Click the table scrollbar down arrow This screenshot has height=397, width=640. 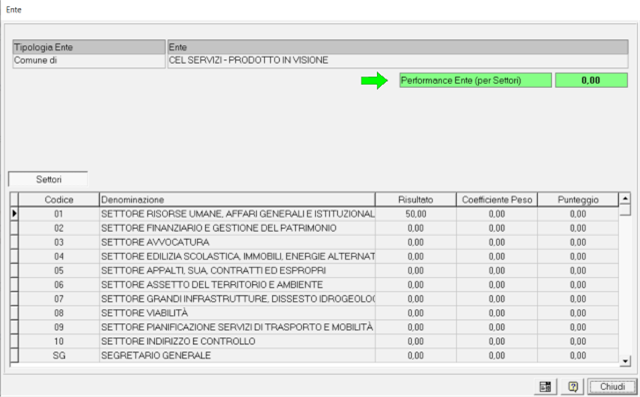(625, 361)
